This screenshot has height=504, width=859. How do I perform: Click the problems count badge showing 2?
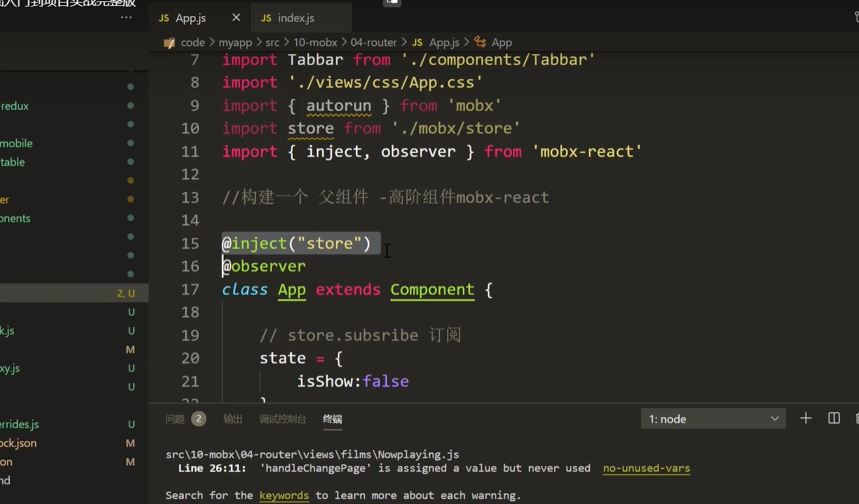(198, 419)
